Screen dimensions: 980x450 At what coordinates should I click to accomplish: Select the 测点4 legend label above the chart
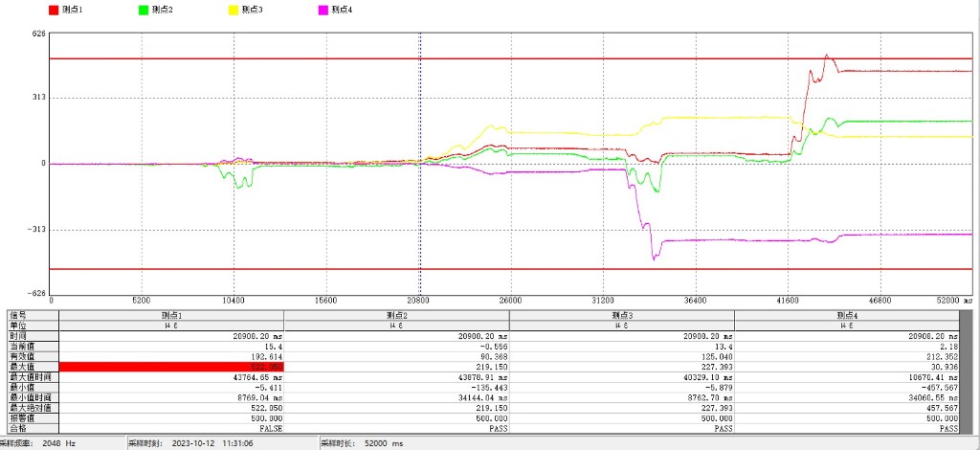pyautogui.click(x=341, y=10)
